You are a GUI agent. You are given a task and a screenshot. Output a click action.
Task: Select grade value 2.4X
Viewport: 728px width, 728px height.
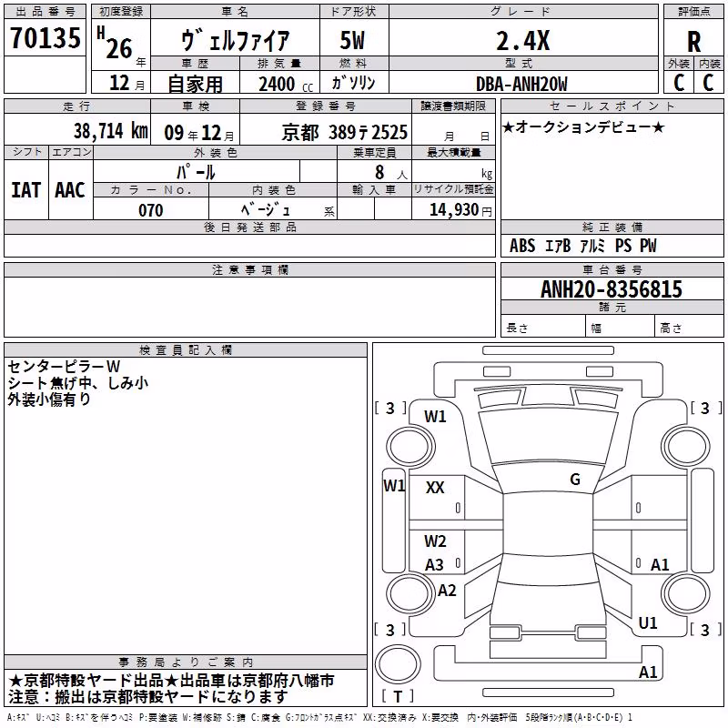click(x=523, y=40)
